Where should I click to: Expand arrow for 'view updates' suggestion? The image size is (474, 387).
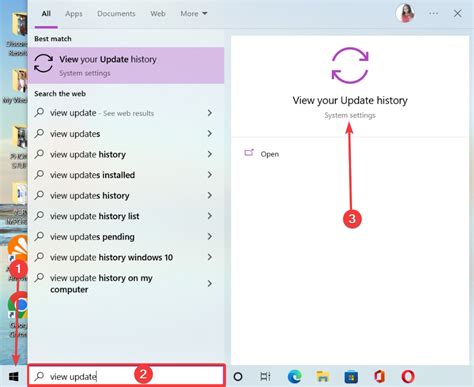click(210, 133)
